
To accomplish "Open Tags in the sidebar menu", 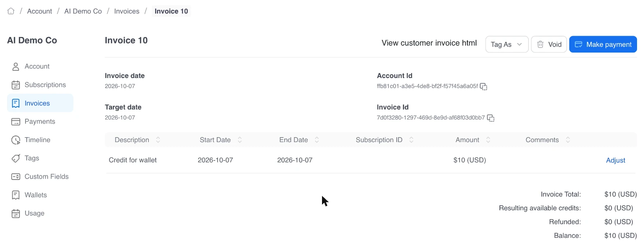I will point(40,158).
